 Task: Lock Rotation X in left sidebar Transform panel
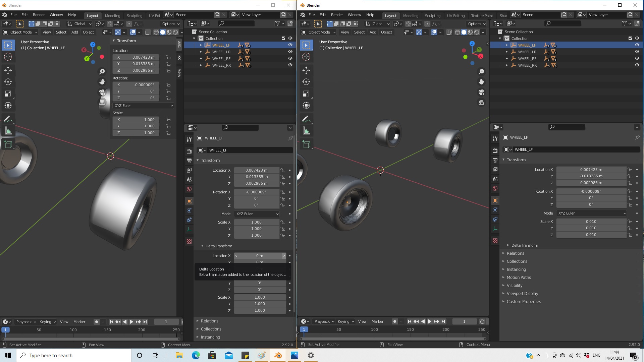click(168, 85)
